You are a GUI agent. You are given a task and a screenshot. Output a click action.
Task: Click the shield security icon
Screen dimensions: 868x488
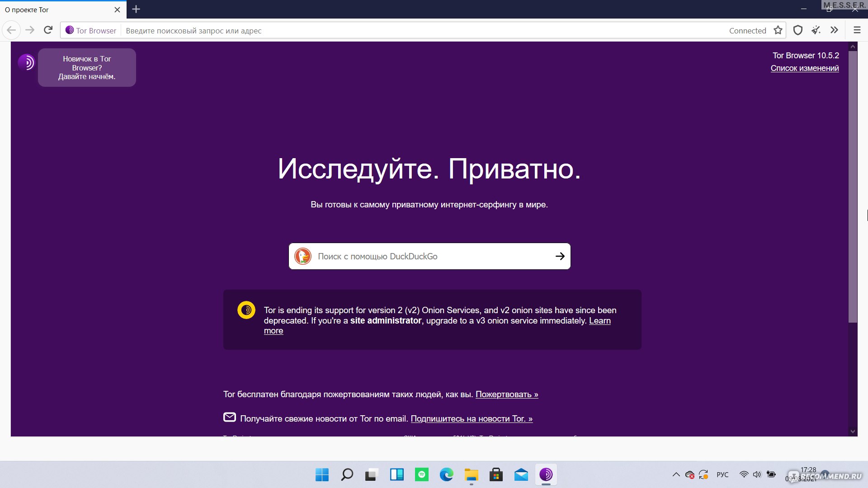(797, 30)
